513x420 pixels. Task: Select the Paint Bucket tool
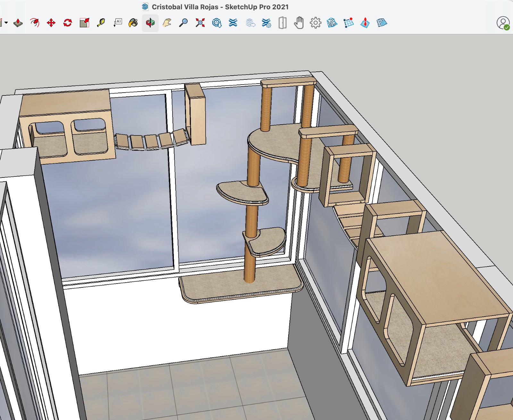pos(133,23)
